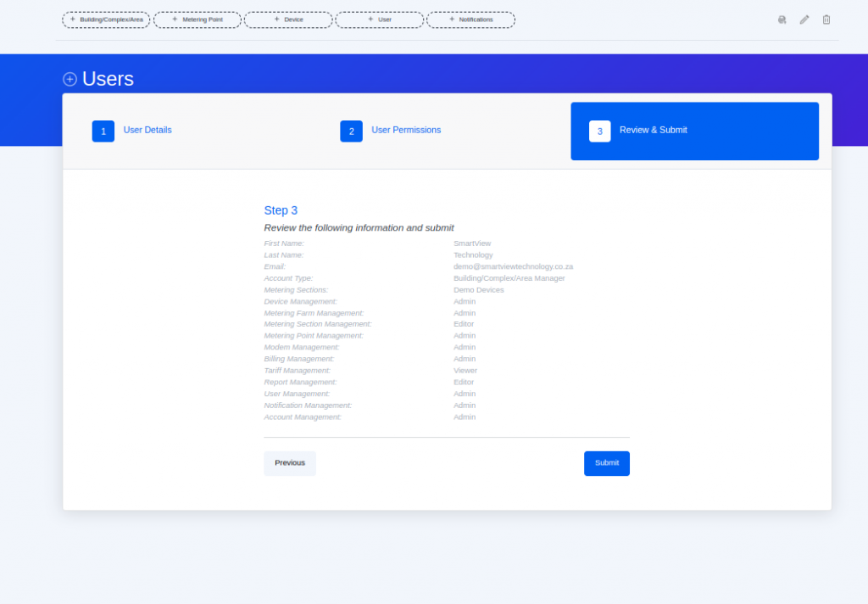Add a new Metering Point

(198, 20)
